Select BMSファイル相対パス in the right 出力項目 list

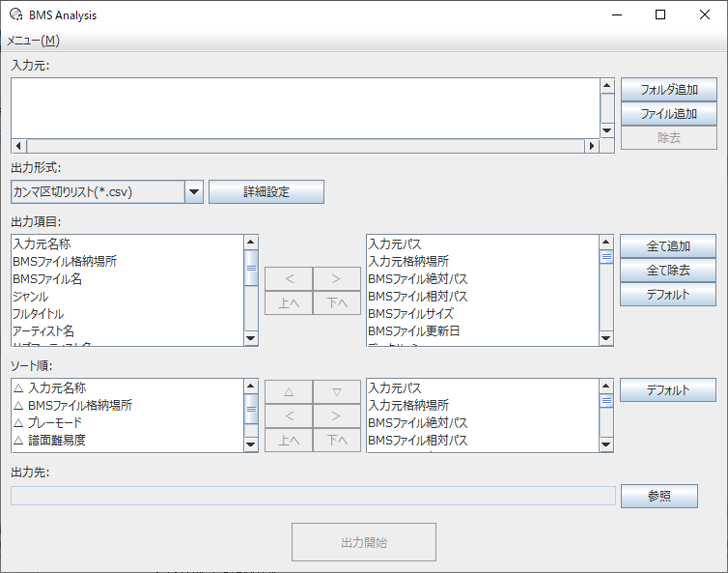(x=483, y=296)
